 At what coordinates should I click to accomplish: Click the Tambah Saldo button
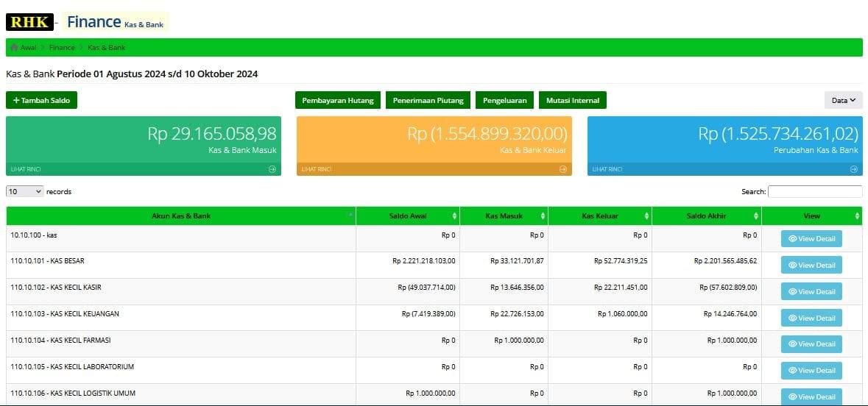pos(41,100)
